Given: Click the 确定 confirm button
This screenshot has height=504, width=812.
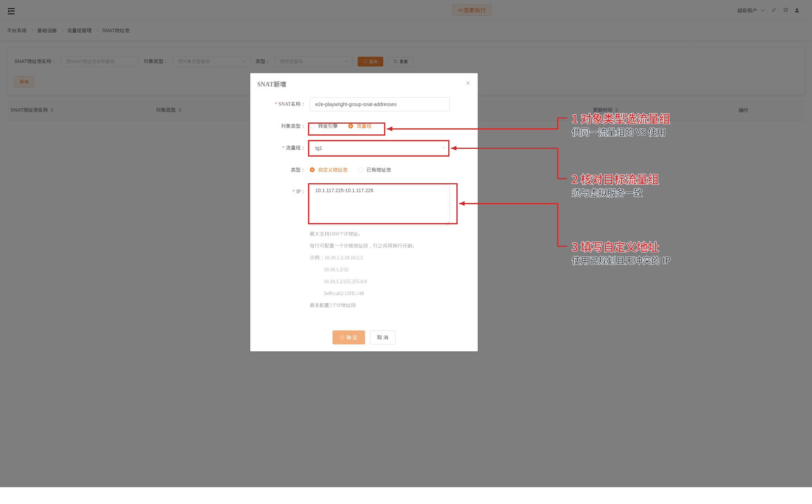Looking at the screenshot, I should tap(348, 337).
